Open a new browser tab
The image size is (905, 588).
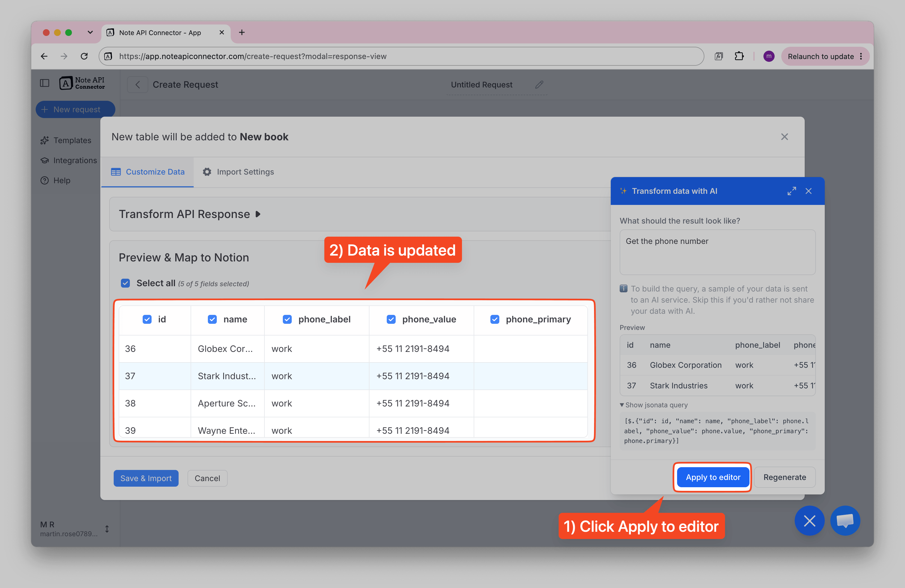click(242, 32)
